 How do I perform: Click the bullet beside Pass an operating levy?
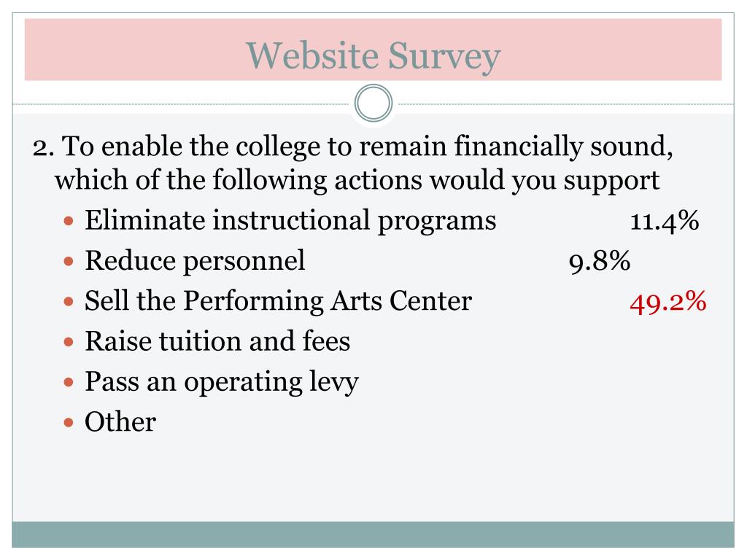(x=69, y=382)
